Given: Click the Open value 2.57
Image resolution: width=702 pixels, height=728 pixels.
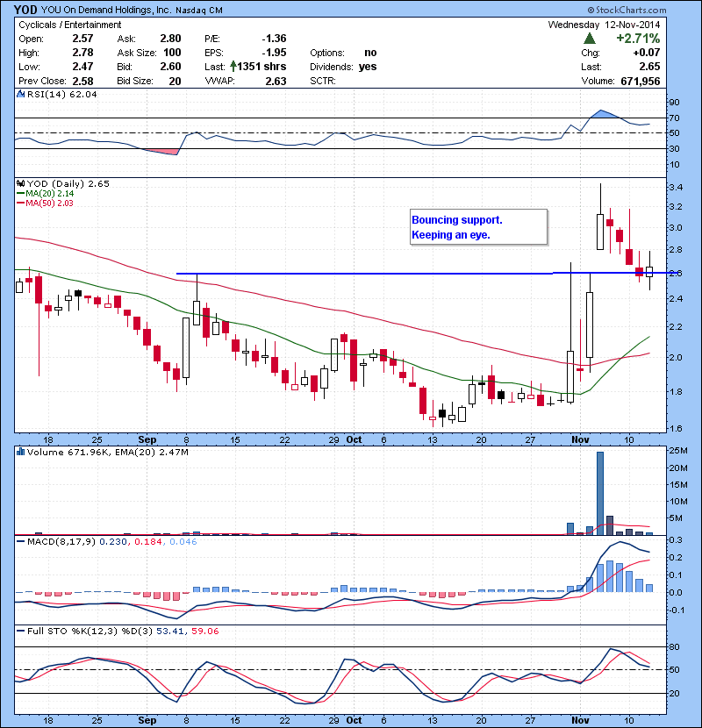Looking at the screenshot, I should click(82, 39).
